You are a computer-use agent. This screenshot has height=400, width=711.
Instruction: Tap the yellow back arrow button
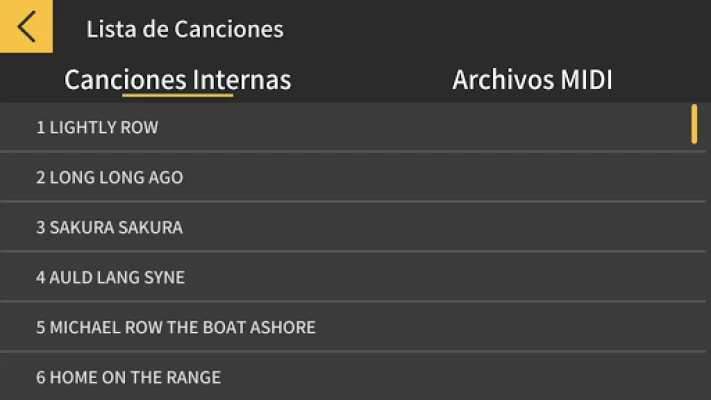(x=26, y=26)
